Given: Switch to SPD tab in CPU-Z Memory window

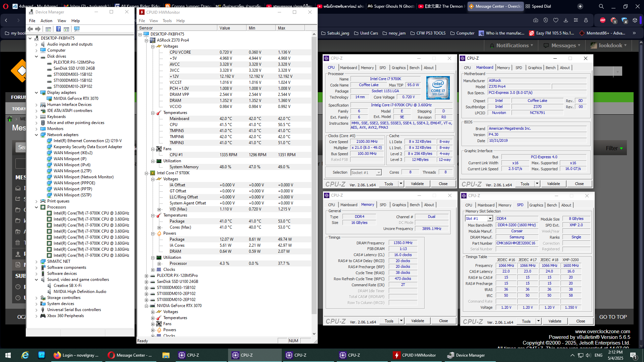Looking at the screenshot, I should [x=383, y=205].
